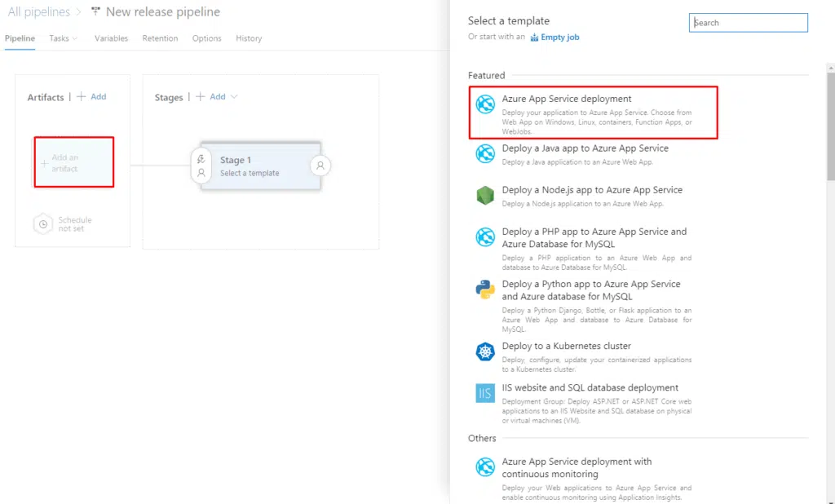The image size is (835, 504).
Task: Click the PHP app to Azure template icon
Action: [x=485, y=237]
